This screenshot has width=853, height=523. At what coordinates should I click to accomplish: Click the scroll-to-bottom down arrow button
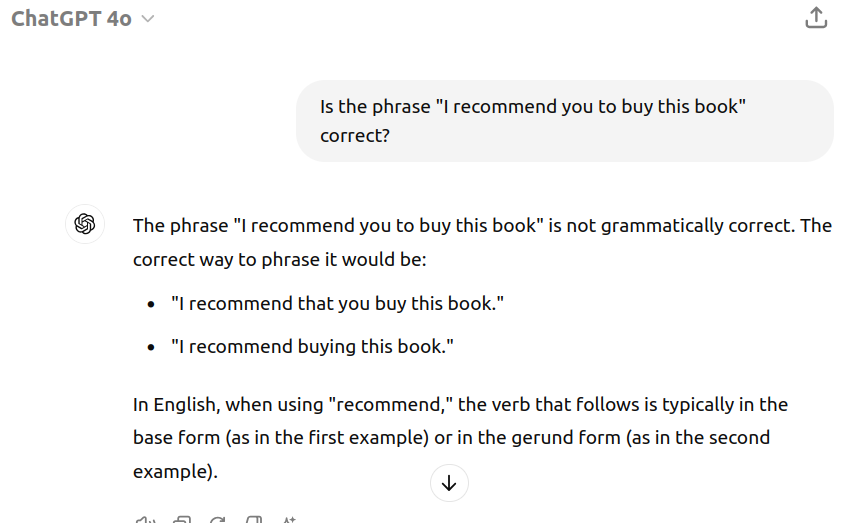tap(449, 483)
